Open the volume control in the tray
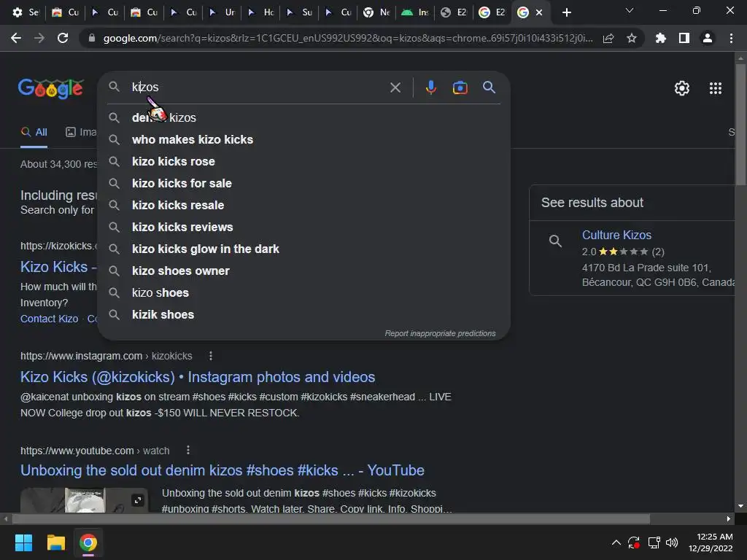The width and height of the screenshot is (747, 560). pyautogui.click(x=672, y=542)
